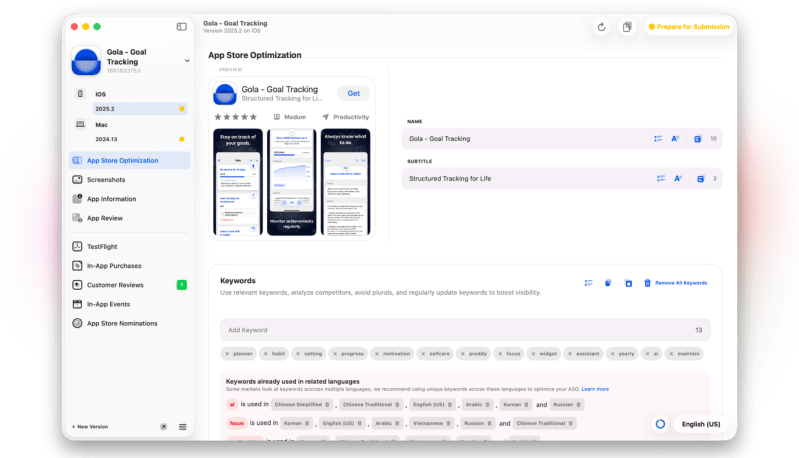This screenshot has width=799, height=458.
Task: Open App Store Optimization section
Action: point(129,160)
